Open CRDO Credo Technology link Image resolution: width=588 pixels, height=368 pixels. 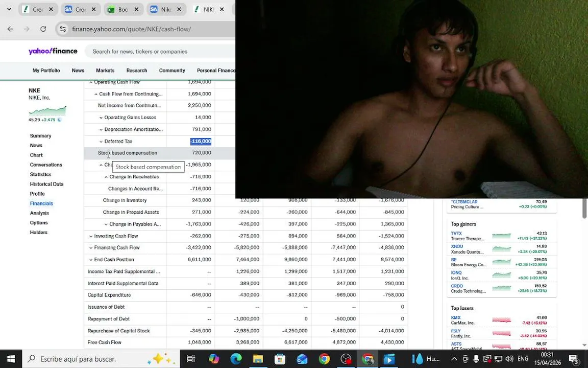[457, 286]
